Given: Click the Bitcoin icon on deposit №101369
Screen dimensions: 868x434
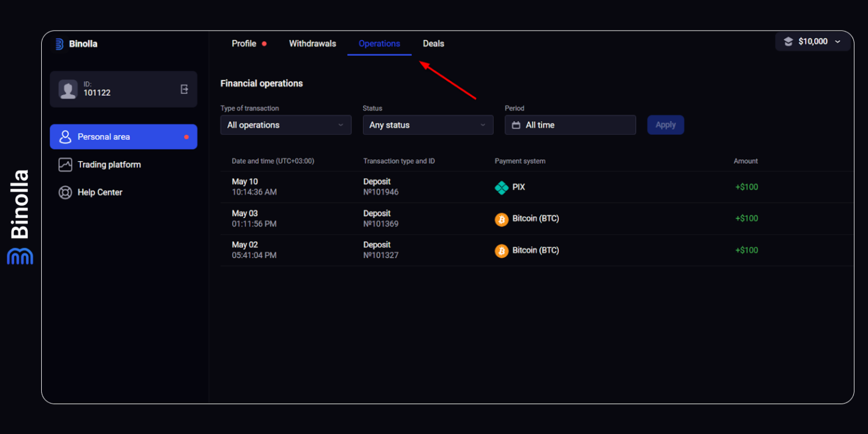Looking at the screenshot, I should 501,219.
